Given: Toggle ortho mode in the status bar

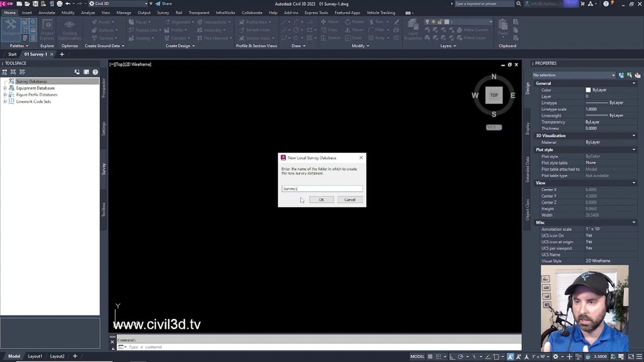Looking at the screenshot, I should coord(452,356).
